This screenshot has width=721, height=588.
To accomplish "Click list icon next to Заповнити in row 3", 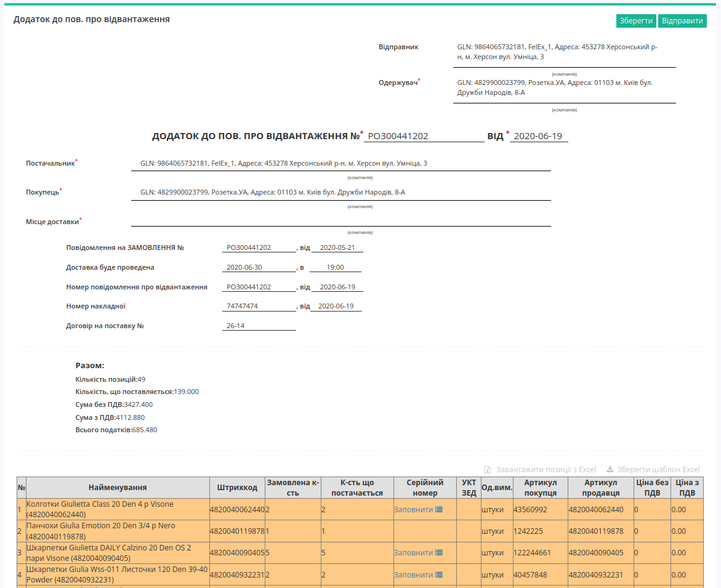I will [x=438, y=553].
